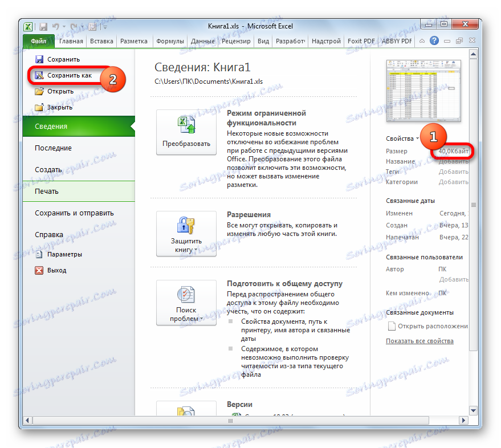Select the Сведения section
The width and height of the screenshot is (501, 448).
79,126
